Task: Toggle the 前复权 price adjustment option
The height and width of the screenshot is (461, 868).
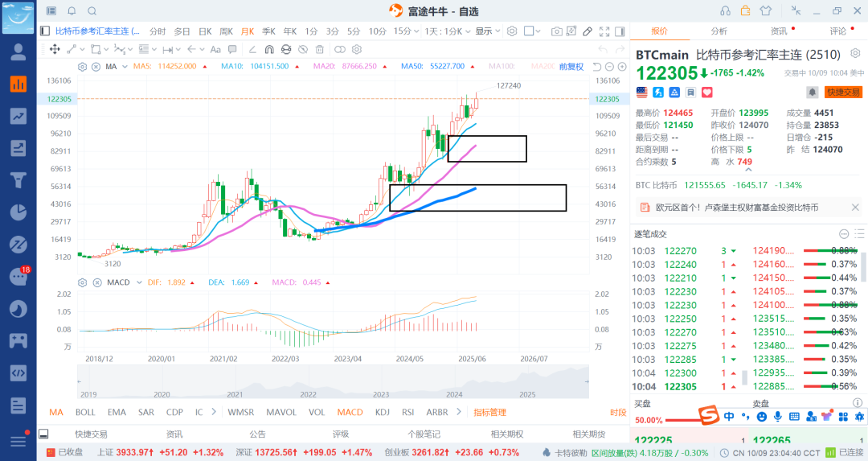Action: coord(571,67)
